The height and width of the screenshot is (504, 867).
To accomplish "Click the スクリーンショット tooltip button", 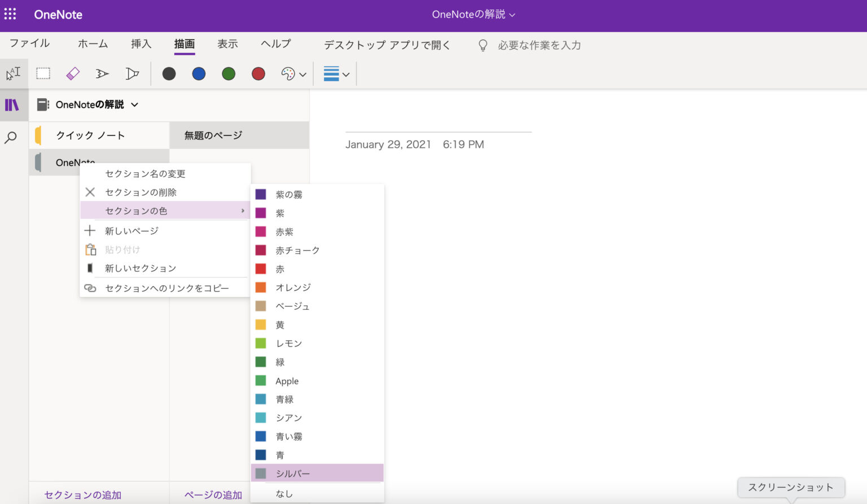I will click(x=791, y=488).
